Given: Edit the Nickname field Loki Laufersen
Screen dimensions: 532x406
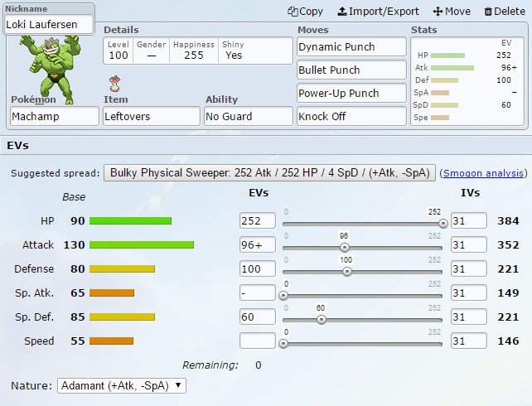Looking at the screenshot, I should 49,24.
